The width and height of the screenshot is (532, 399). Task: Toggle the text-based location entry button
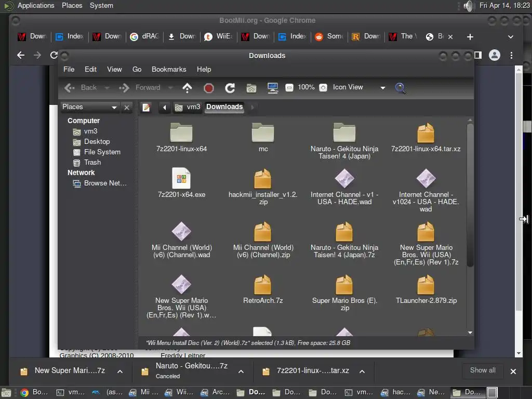[x=146, y=107]
